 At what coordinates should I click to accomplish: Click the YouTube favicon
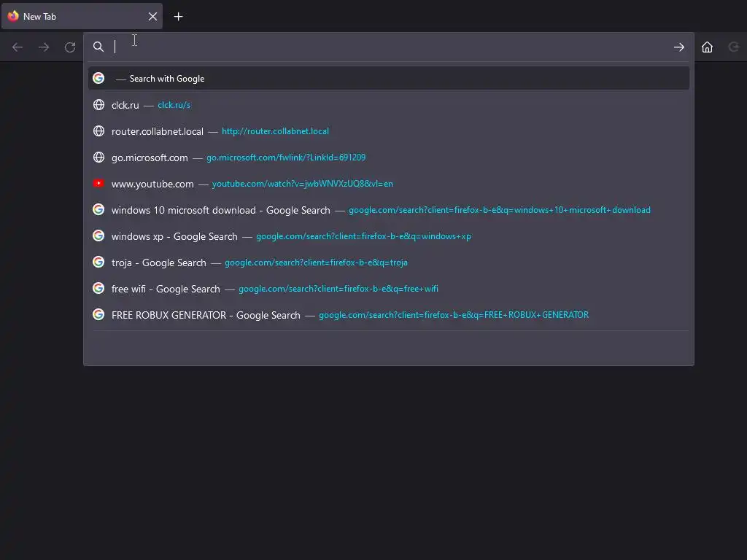click(x=98, y=183)
